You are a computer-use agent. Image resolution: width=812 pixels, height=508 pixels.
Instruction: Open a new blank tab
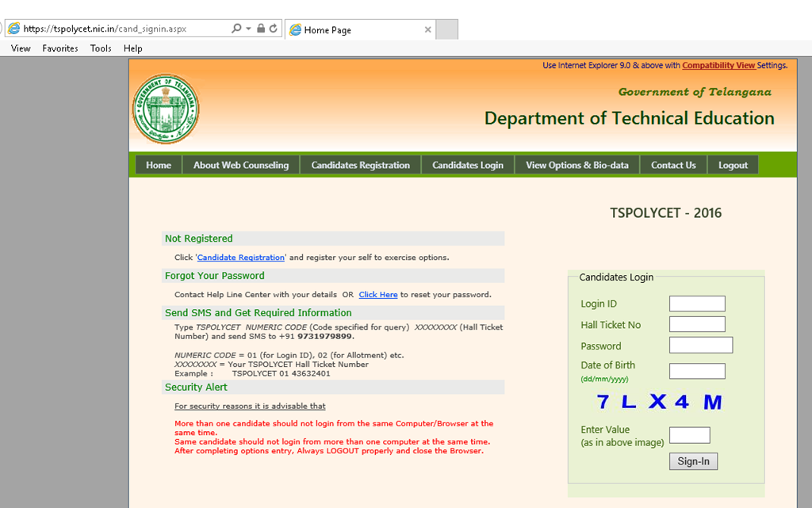pos(446,29)
